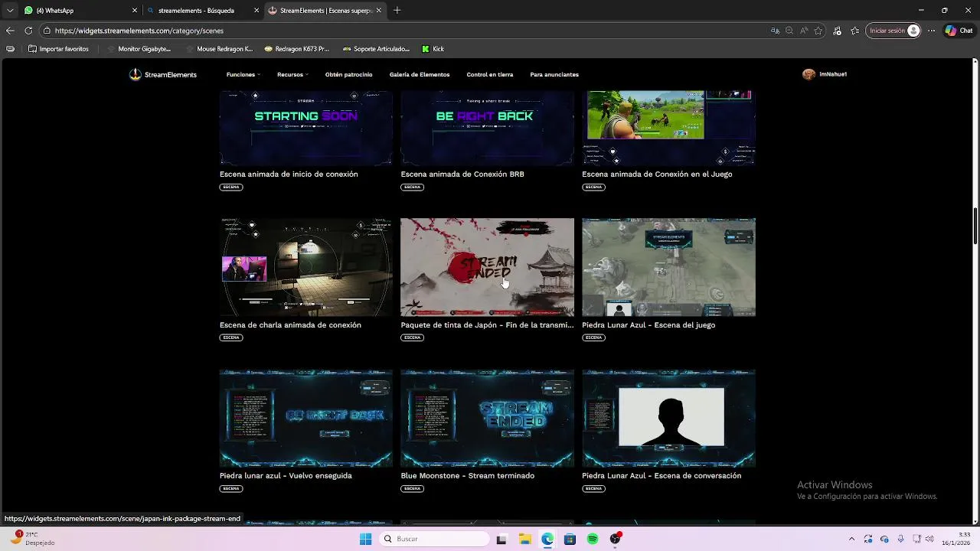This screenshot has height=551, width=980.
Task: Open Microsoft Store from the taskbar
Action: point(570,539)
